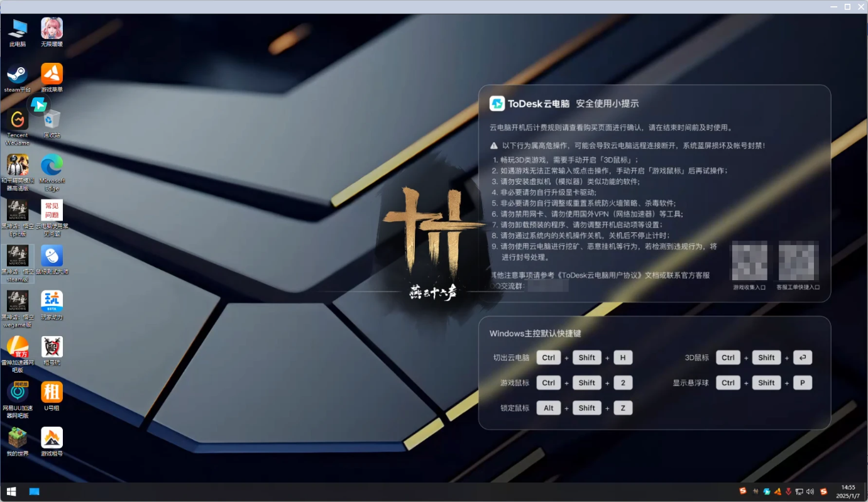Image resolution: width=868 pixels, height=502 pixels.
Task: Select the 黑神话:悟空 Epic版 shortcut
Action: [x=18, y=218]
